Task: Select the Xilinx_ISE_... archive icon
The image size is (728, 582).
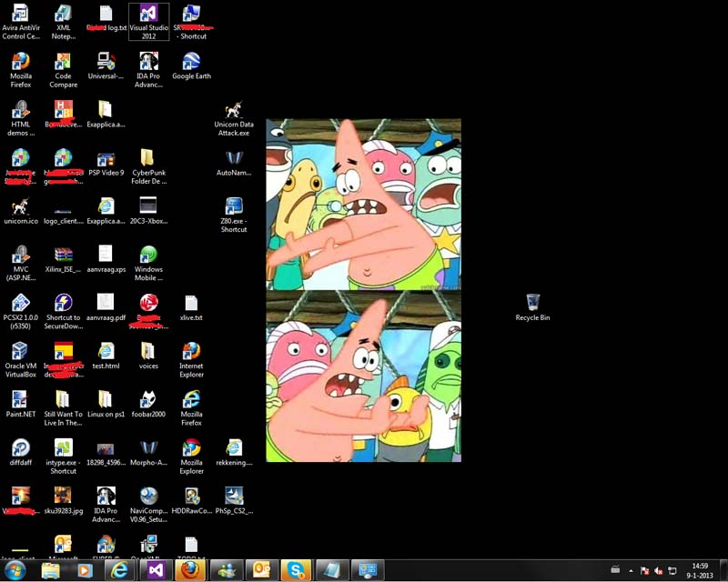Action: click(x=64, y=259)
